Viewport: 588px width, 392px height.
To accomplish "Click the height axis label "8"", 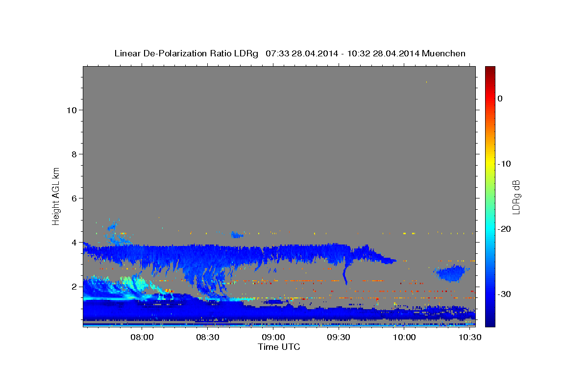I will [73, 154].
